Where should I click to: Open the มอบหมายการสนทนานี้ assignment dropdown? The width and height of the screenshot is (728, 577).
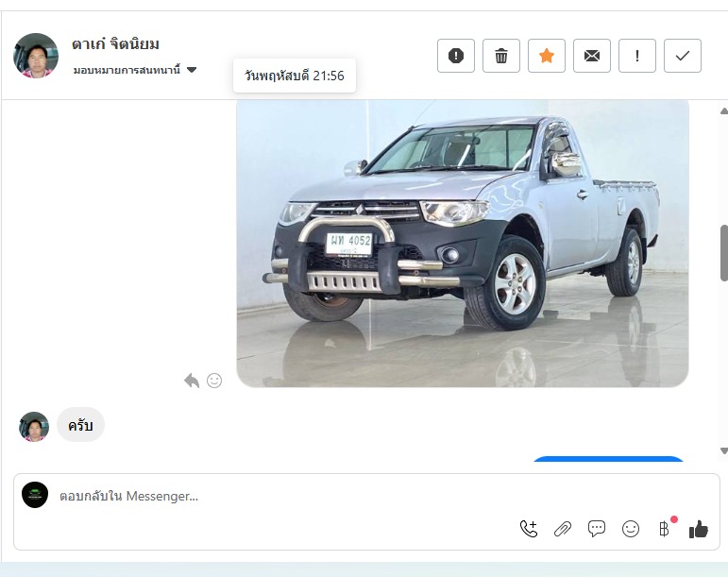click(135, 70)
